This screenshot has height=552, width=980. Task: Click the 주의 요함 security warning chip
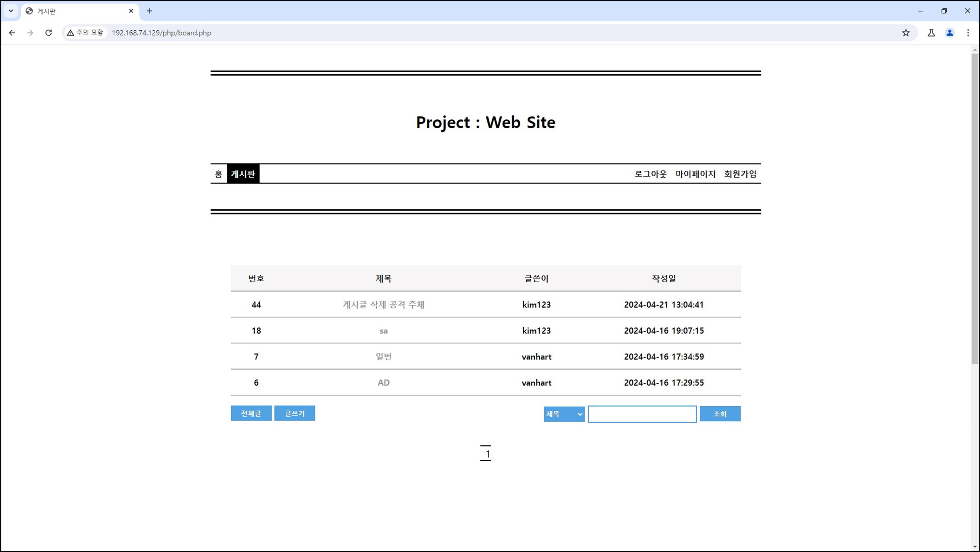[85, 33]
